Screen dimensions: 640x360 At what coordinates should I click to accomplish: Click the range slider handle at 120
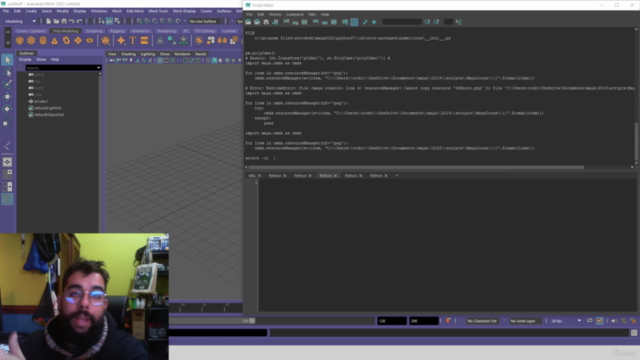point(252,321)
